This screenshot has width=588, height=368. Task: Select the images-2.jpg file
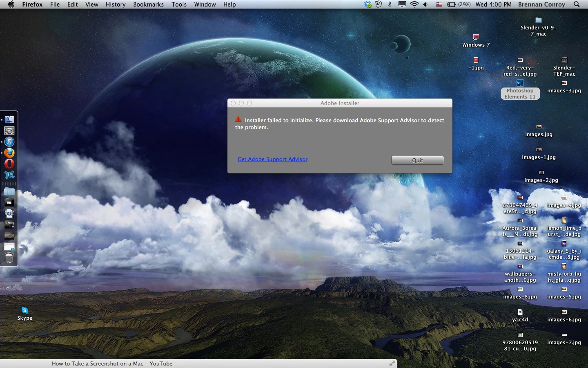(541, 176)
